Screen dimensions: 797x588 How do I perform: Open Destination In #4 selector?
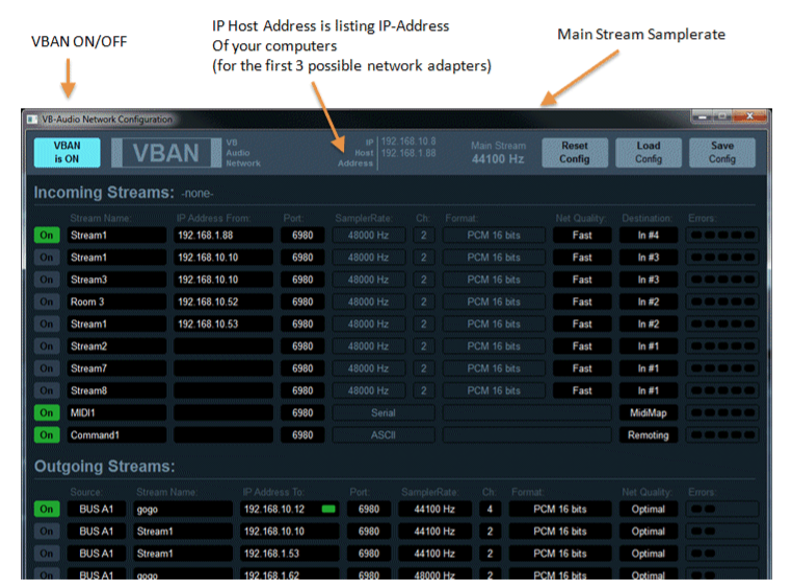point(648,235)
